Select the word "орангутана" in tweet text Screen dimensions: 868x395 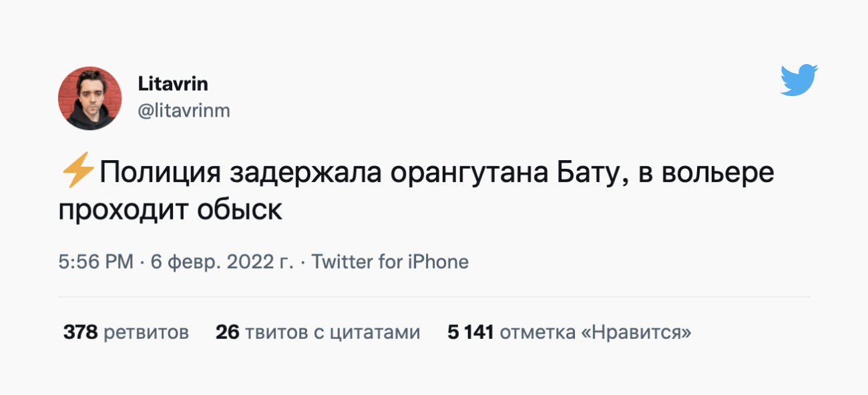pos(470,173)
